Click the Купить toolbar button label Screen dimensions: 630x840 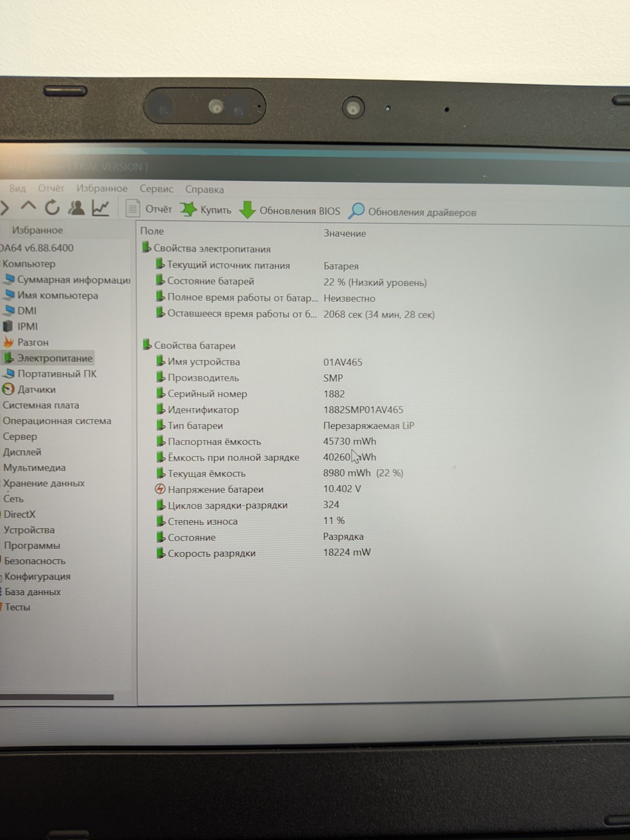click(215, 210)
